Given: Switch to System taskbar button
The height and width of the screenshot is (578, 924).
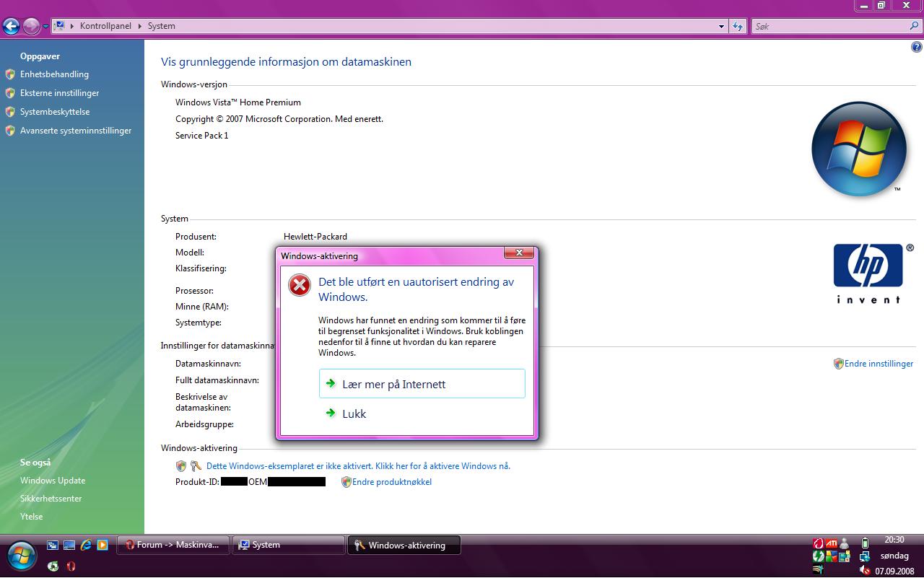Looking at the screenshot, I should pos(289,546).
